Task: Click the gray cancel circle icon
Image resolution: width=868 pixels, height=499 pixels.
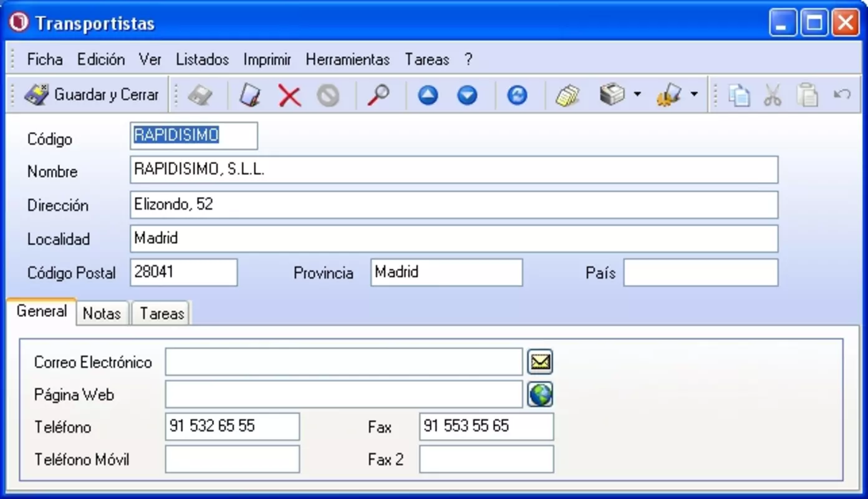Action: tap(328, 95)
